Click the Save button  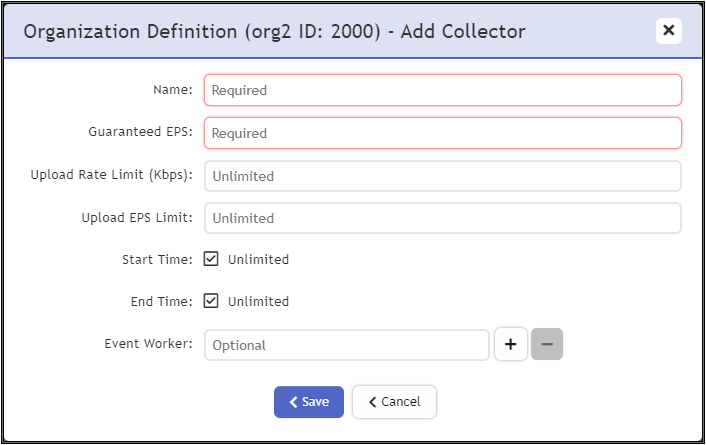click(309, 402)
